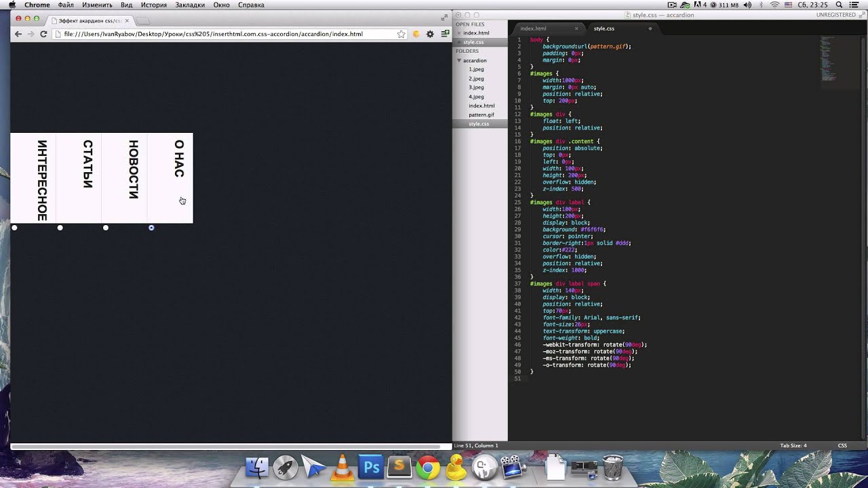Open Sparrow mail from dock
868x488 pixels.
(314, 468)
